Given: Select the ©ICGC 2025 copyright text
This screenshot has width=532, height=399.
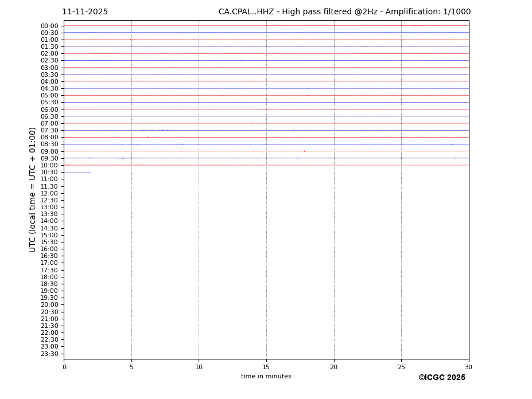Looking at the screenshot, I should point(441,378).
